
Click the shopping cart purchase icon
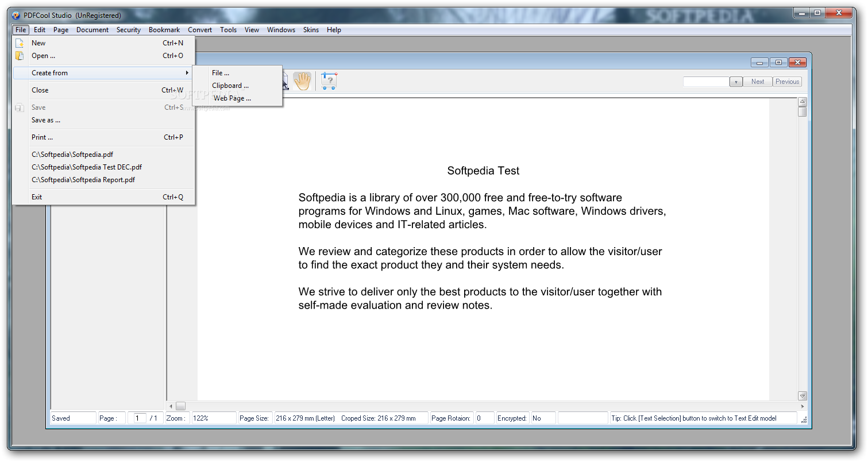click(329, 81)
